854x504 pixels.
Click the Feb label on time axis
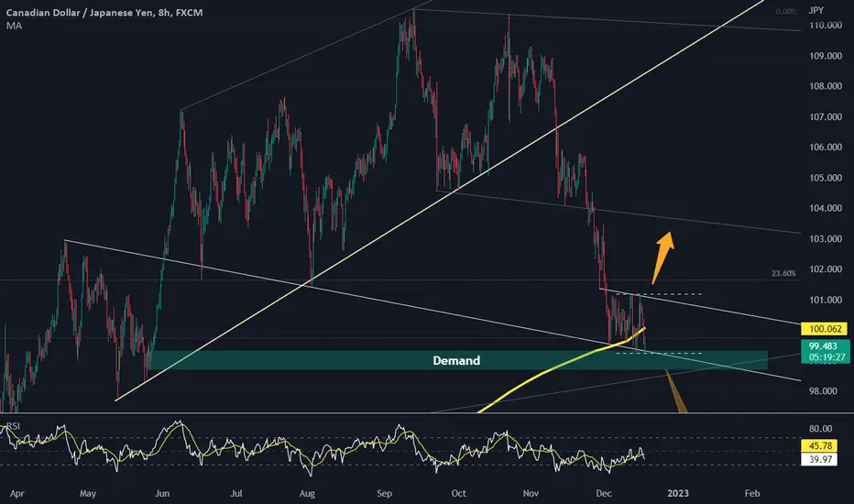tap(752, 494)
